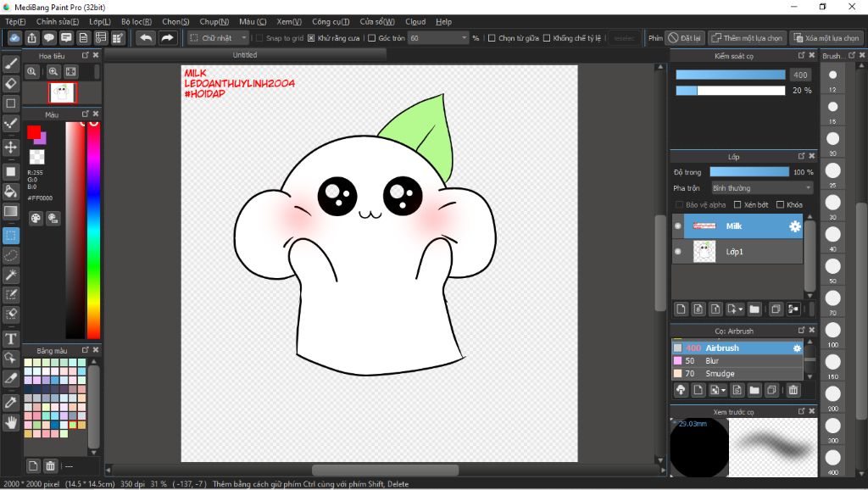
Task: Select the Brush tool in left toolbar
Action: click(x=10, y=64)
